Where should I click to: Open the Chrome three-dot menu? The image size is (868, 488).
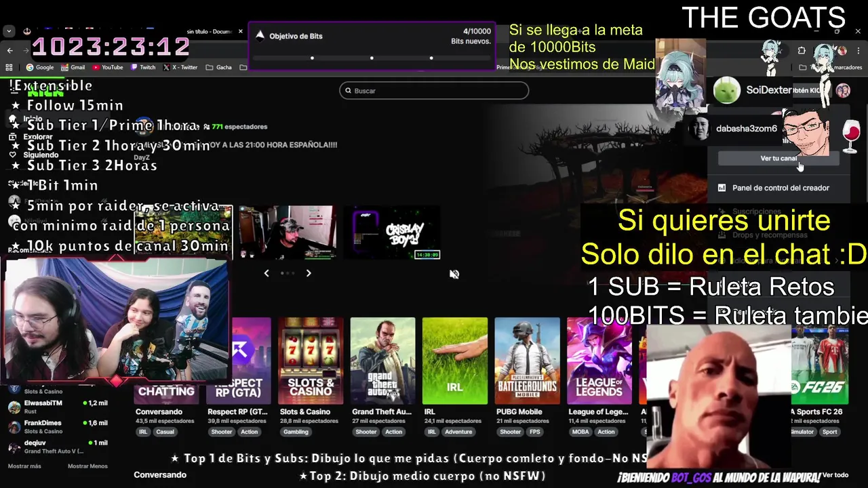(857, 50)
